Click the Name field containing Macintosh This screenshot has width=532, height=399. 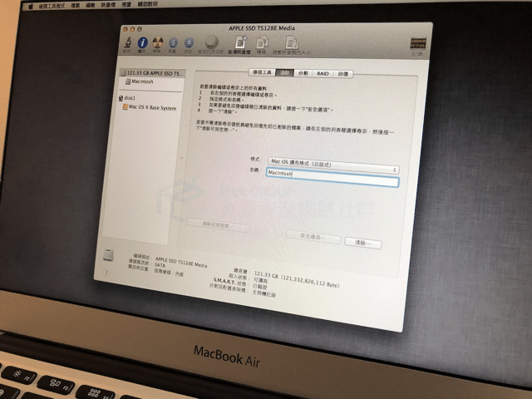coord(332,177)
